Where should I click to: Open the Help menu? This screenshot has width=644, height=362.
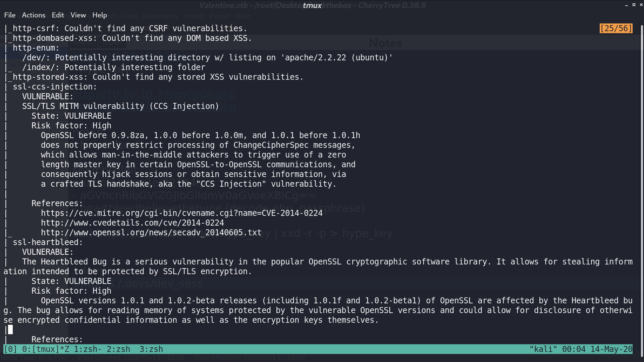tap(100, 15)
